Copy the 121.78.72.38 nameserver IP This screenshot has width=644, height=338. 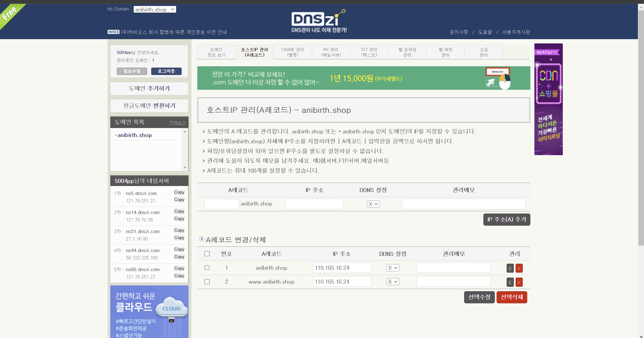tap(179, 219)
